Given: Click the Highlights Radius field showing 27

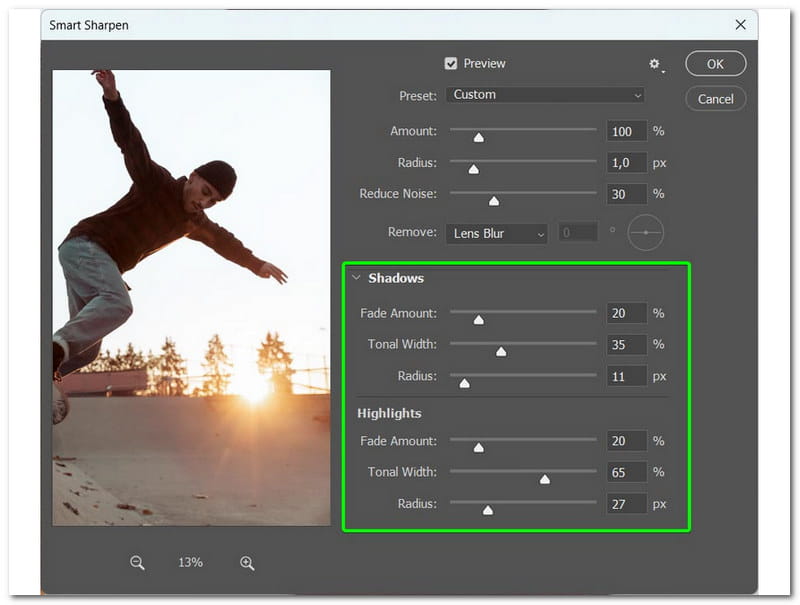Looking at the screenshot, I should tap(627, 504).
